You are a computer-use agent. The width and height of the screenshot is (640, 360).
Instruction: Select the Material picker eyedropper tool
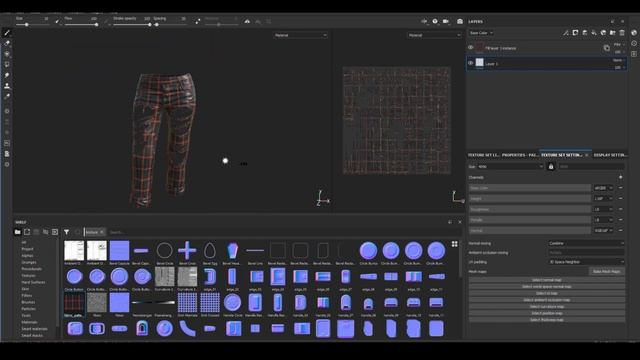pyautogui.click(x=7, y=96)
